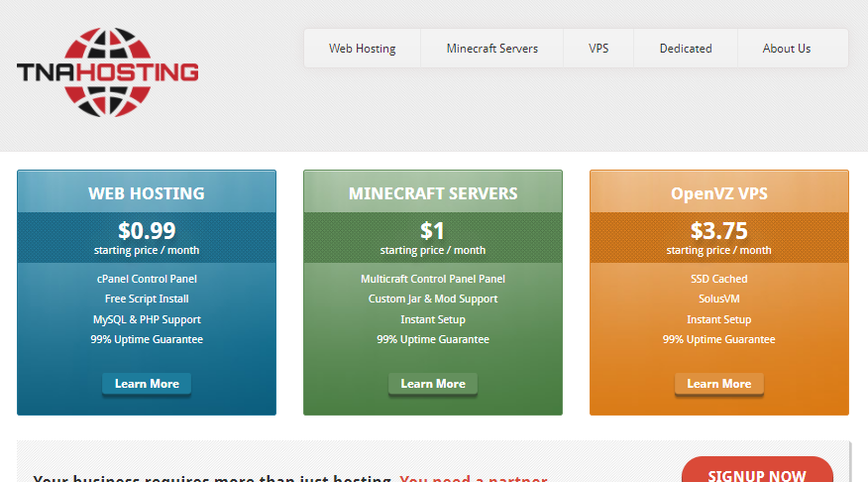Click the $3.75 VPS starting price

[718, 231]
